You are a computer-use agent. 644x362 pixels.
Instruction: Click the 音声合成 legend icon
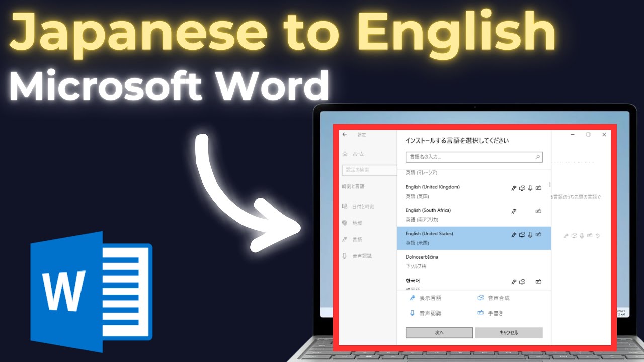[x=480, y=298]
